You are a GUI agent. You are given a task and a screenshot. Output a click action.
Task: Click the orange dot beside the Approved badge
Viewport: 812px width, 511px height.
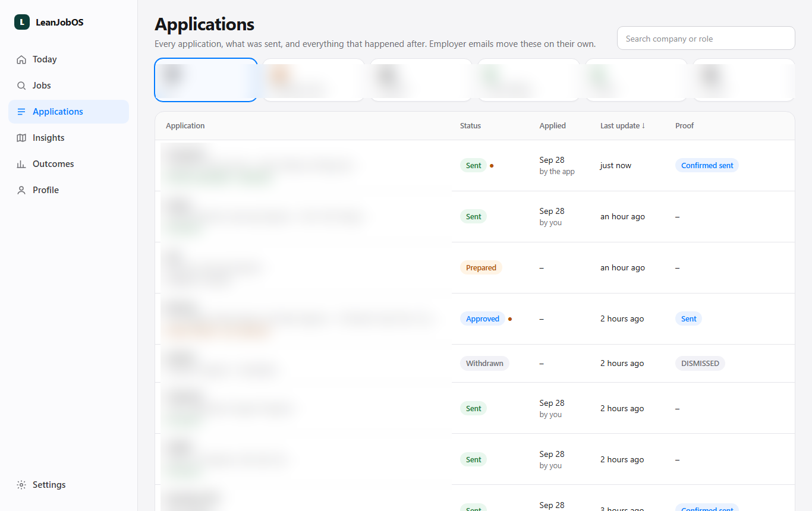click(x=510, y=319)
